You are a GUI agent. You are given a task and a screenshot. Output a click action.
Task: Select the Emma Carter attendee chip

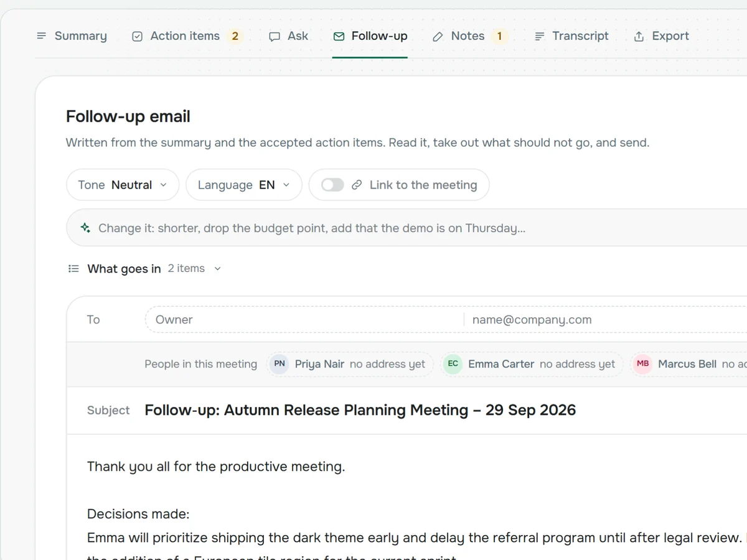tap(533, 364)
